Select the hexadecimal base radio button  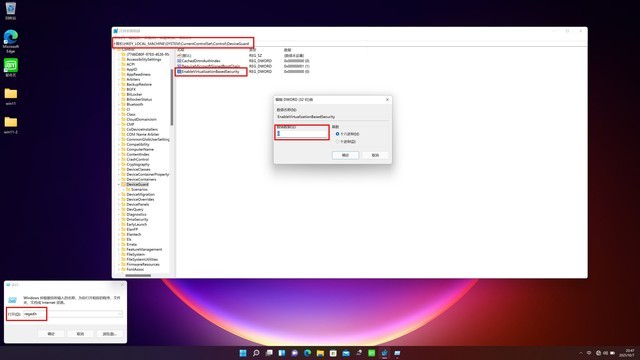[x=338, y=134]
